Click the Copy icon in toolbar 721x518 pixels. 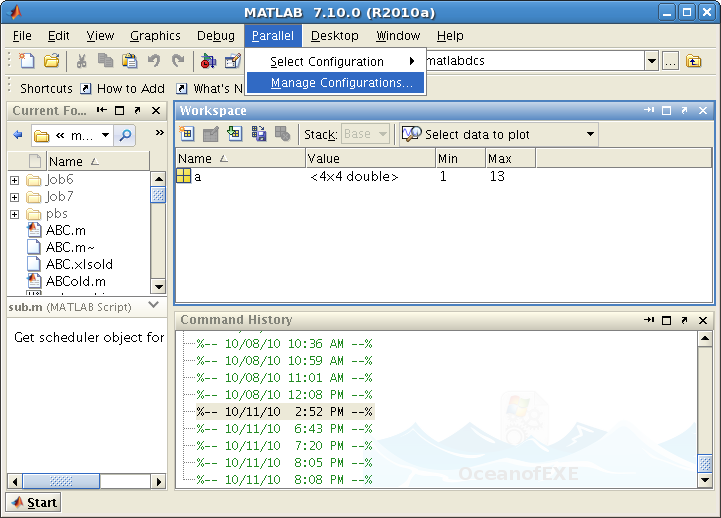click(x=105, y=60)
